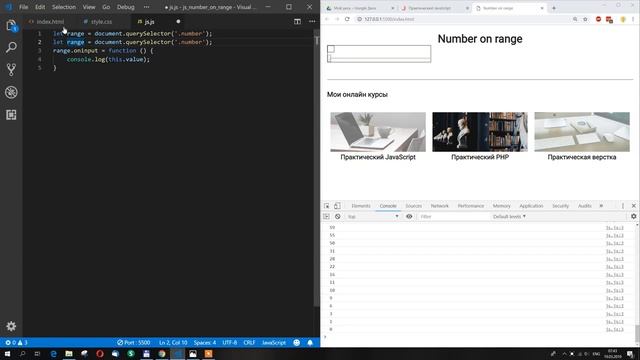The width and height of the screenshot is (640, 360).
Task: Open the Практический JavaScript course link
Action: point(378,157)
